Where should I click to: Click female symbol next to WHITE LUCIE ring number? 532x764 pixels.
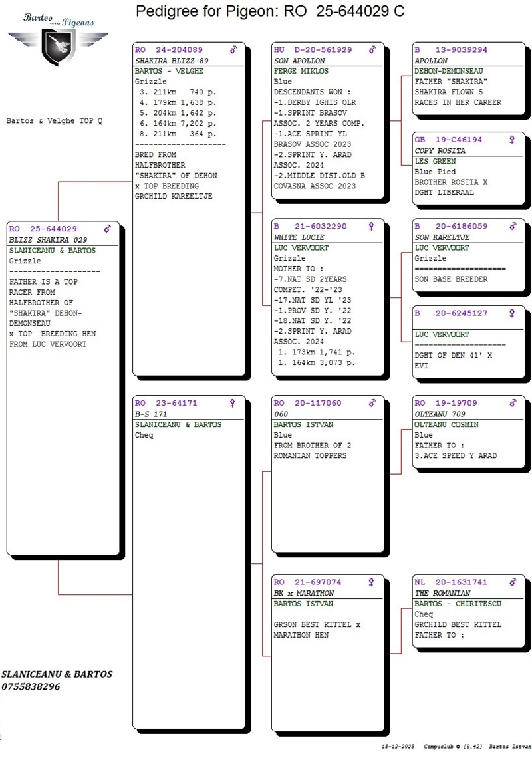372,227
